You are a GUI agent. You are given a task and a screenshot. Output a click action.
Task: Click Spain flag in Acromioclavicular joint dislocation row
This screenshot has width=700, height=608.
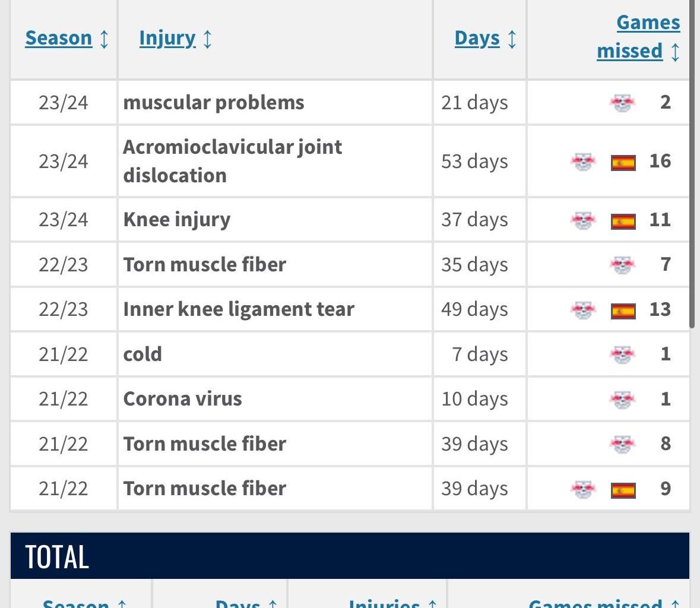point(623,163)
